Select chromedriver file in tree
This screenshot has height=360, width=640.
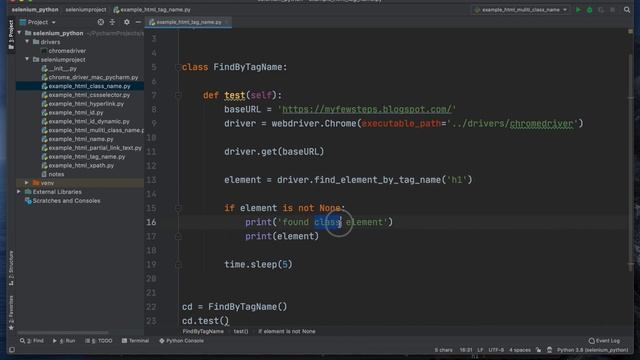tap(67, 51)
